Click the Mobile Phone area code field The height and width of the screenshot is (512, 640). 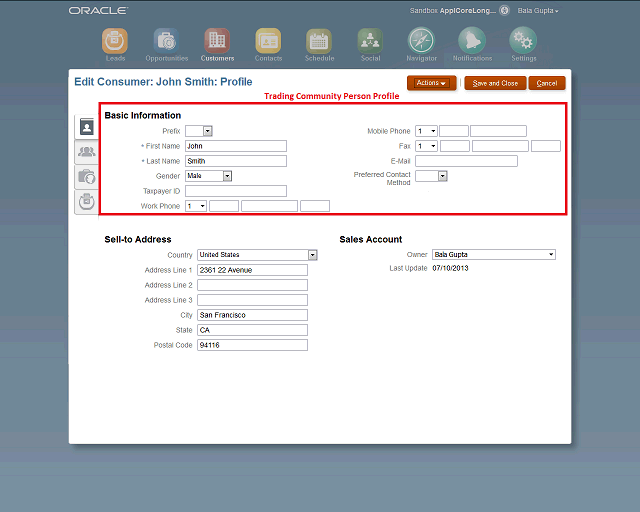pos(454,131)
